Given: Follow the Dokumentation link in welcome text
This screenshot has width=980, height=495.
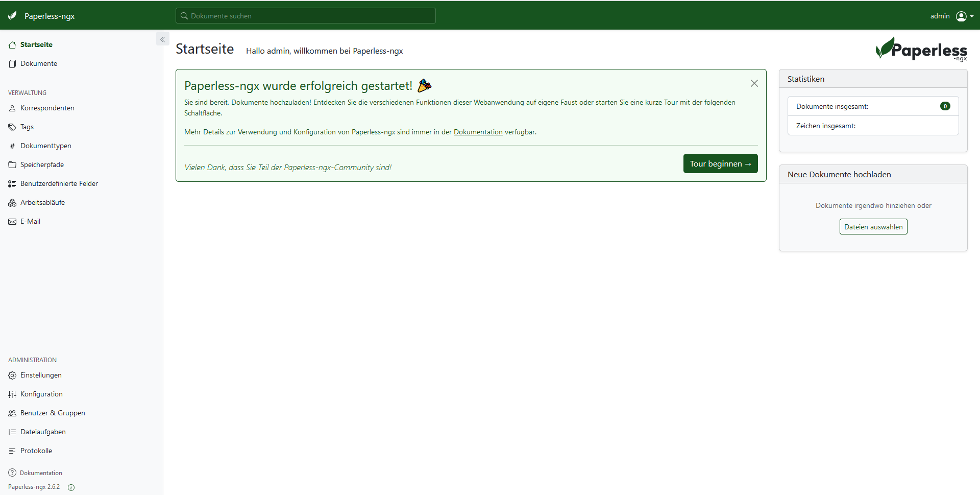Looking at the screenshot, I should click(478, 132).
